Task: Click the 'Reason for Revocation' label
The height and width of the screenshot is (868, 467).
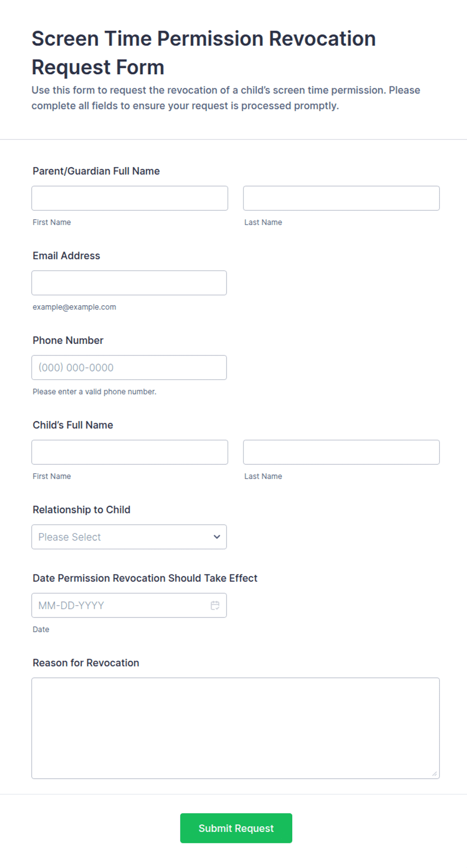Action: click(x=86, y=663)
